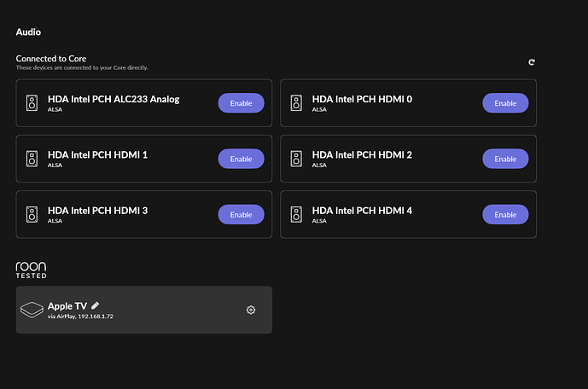The image size is (588, 389).
Task: Refresh the Connected to Core devices list
Action: 532,62
